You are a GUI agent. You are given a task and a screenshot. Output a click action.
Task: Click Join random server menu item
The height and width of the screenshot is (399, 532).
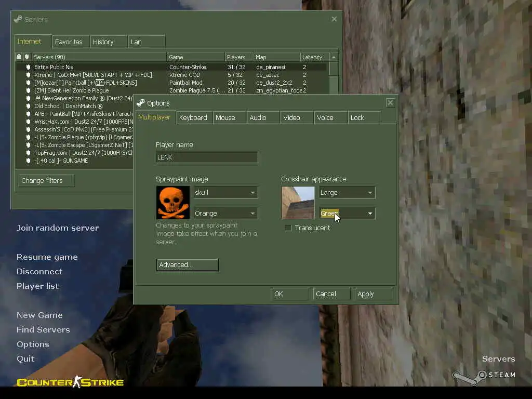(58, 228)
